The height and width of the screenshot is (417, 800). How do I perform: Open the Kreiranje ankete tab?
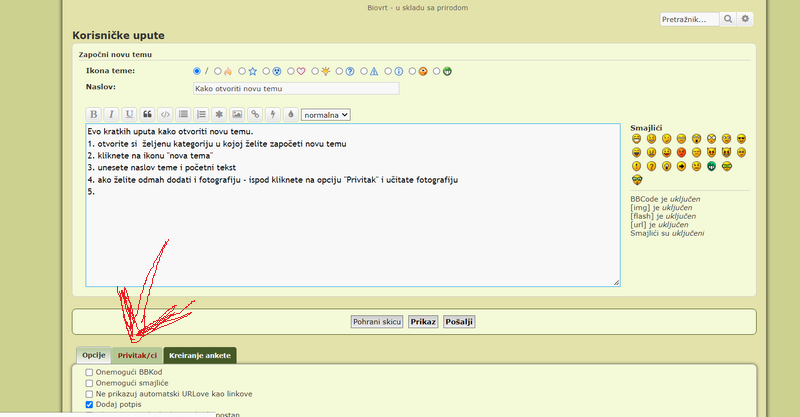coord(200,355)
